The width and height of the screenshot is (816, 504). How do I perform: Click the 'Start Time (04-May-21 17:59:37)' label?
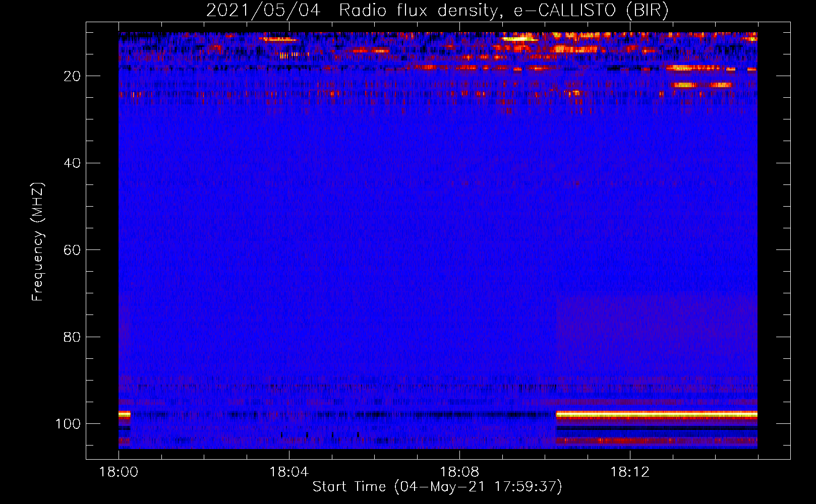[x=437, y=487]
